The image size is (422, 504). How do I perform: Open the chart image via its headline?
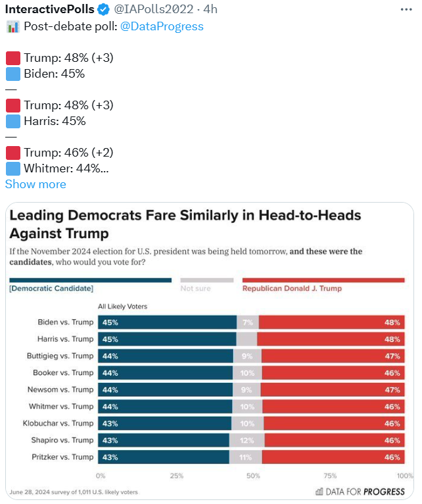(x=185, y=224)
